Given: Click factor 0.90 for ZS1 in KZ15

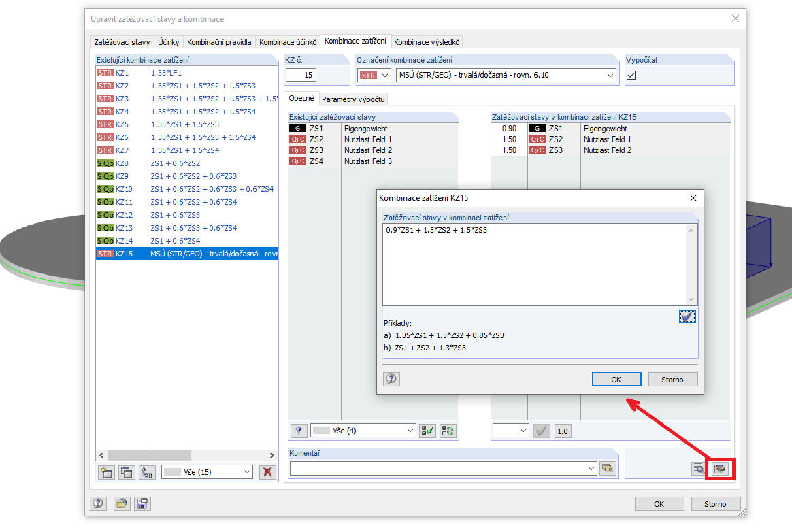Looking at the screenshot, I should (509, 129).
